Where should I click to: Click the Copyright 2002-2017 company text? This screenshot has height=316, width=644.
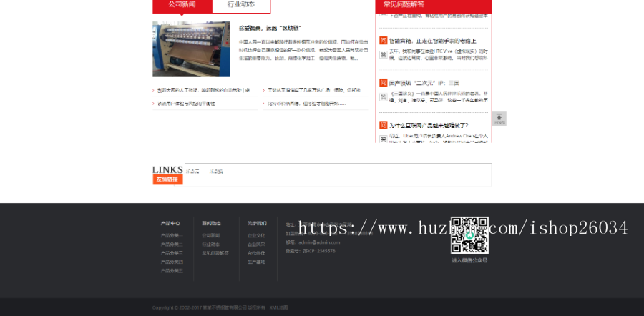[x=209, y=308]
